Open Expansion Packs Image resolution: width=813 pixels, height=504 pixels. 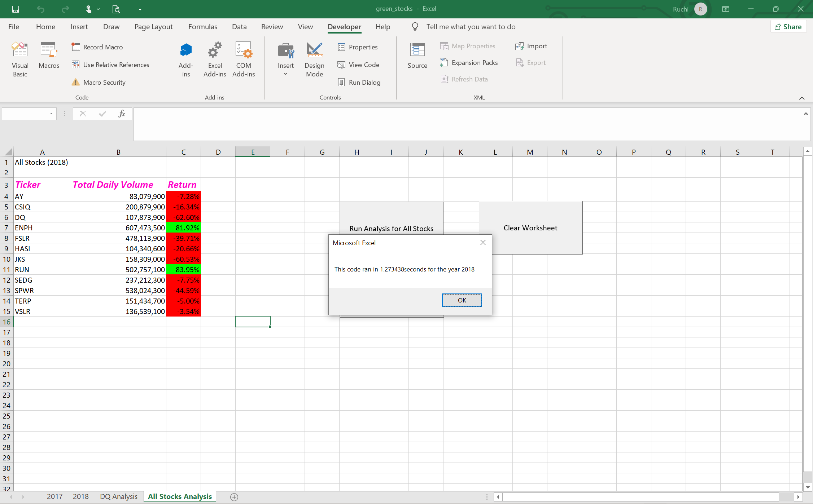[x=469, y=63]
